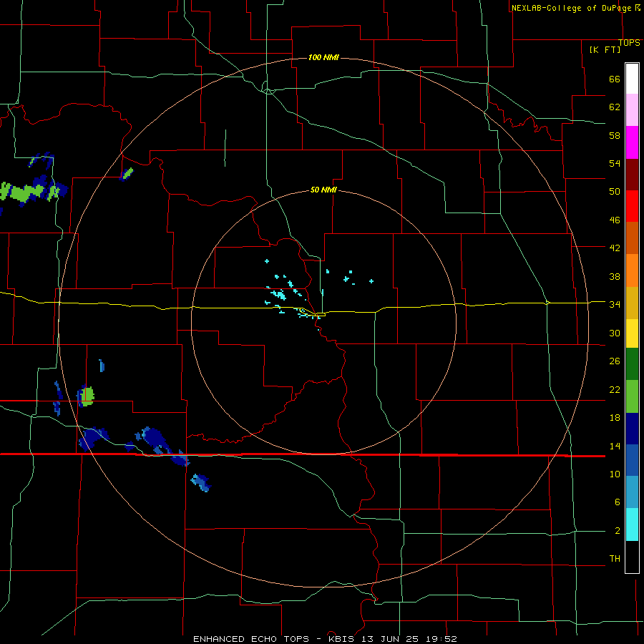Click the legend value "62"
The image size is (644, 644).
[615, 107]
